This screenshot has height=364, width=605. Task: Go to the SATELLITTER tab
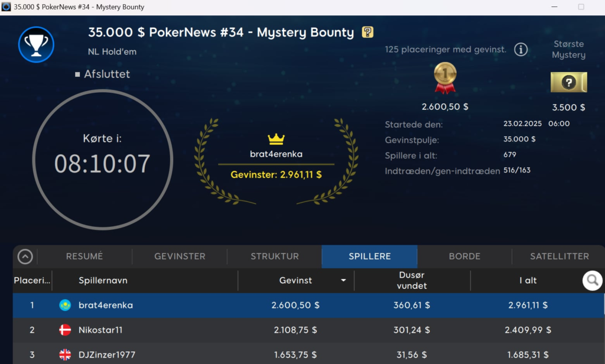[x=559, y=256]
